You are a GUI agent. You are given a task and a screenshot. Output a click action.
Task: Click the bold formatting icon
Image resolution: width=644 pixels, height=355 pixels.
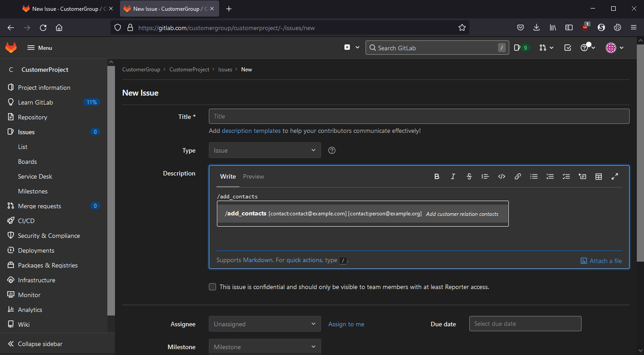pyautogui.click(x=437, y=177)
